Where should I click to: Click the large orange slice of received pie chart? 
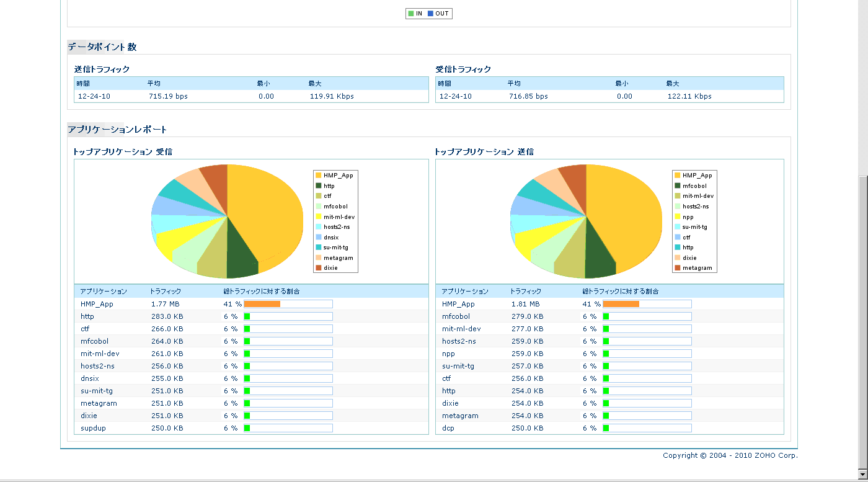267,211
